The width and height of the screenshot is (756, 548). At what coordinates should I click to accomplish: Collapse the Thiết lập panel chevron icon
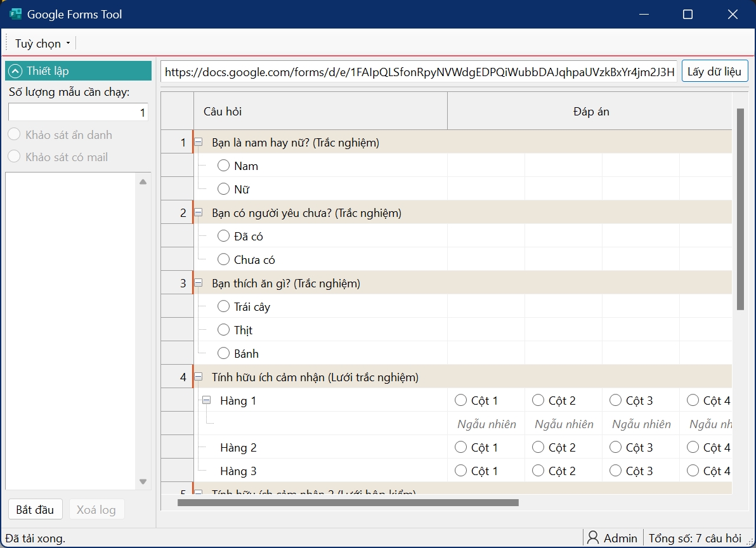coord(15,71)
